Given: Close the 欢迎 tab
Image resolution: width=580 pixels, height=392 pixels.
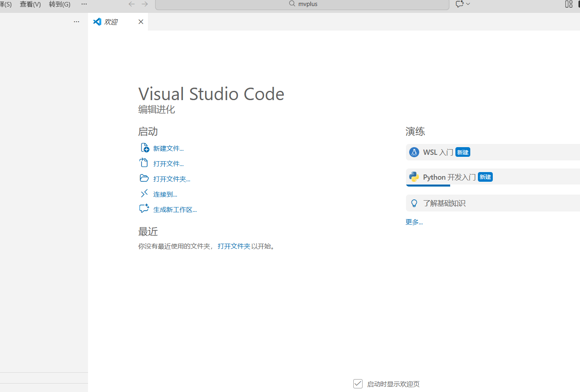Looking at the screenshot, I should click(x=141, y=22).
